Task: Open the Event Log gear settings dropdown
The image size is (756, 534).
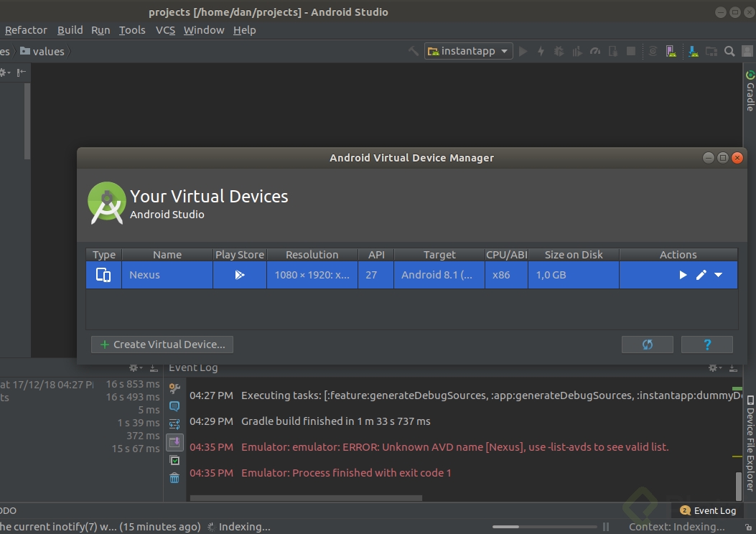Action: point(714,367)
